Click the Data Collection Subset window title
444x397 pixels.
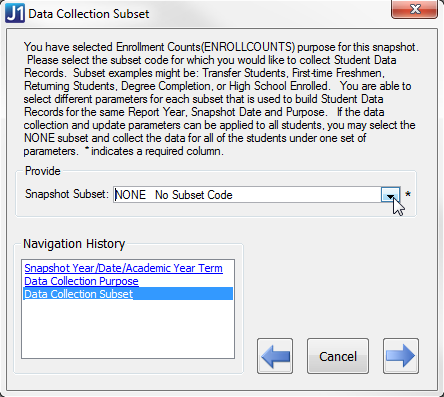(89, 14)
